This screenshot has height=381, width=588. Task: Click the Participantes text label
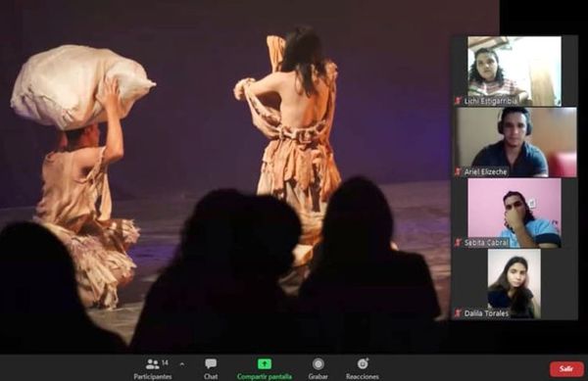153,376
